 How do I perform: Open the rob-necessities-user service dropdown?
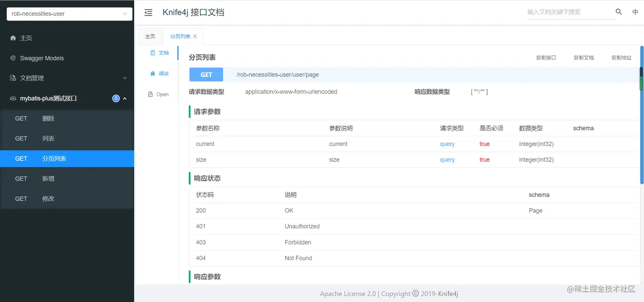pos(69,14)
